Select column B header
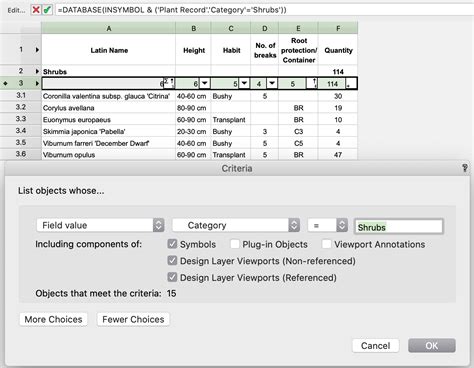474x368 pixels. click(x=193, y=28)
